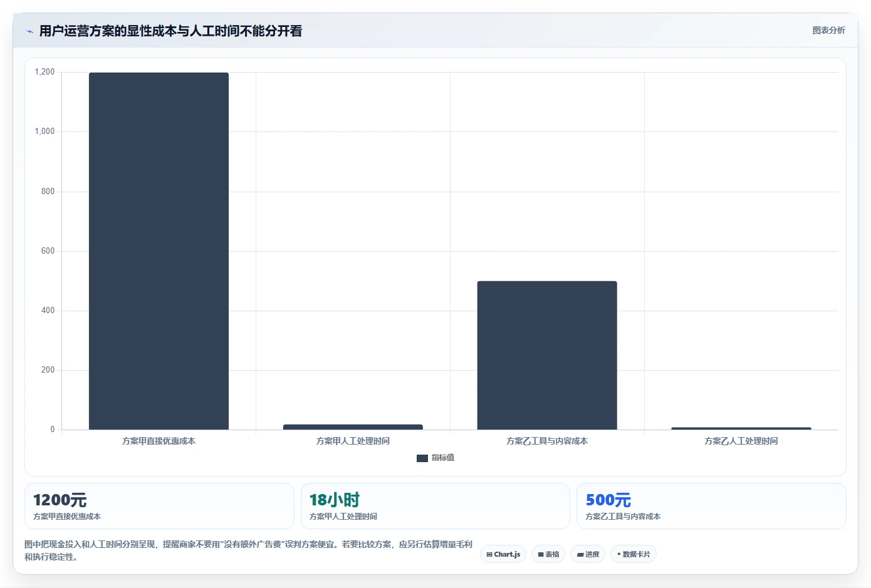This screenshot has height=588, width=871.
Task: Click the 方案甲直接优惠成本 caption under 1200元
Action: point(67,517)
